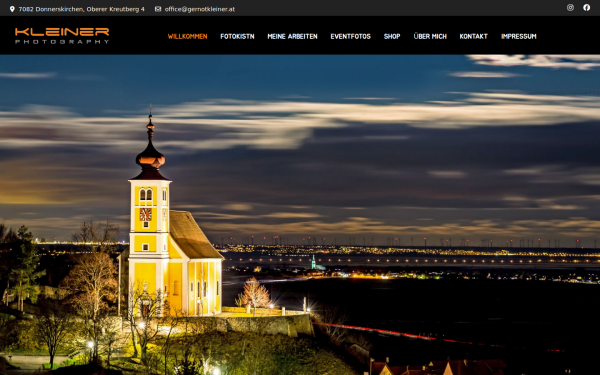Screen dimensions: 600x375
Task: Open the Instagram profile icon
Action: tap(570, 8)
